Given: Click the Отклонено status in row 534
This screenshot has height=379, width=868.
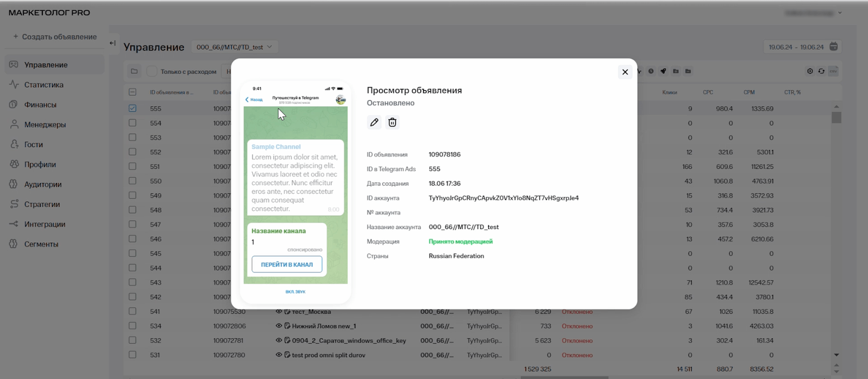Looking at the screenshot, I should pos(577,326).
